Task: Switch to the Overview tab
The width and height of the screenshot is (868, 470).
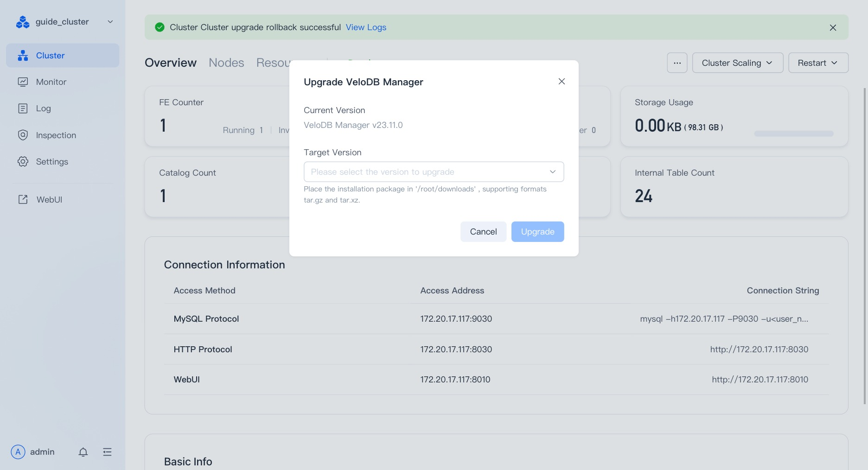Action: (x=171, y=63)
